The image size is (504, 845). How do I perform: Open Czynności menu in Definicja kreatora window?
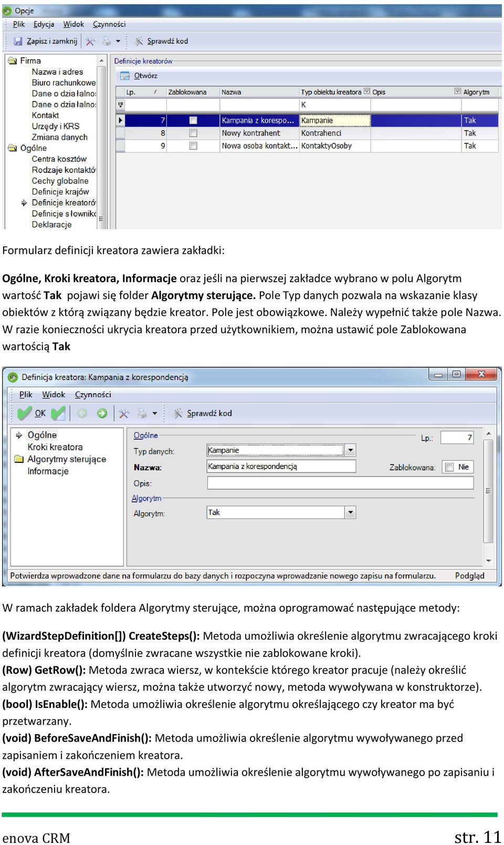click(x=93, y=395)
